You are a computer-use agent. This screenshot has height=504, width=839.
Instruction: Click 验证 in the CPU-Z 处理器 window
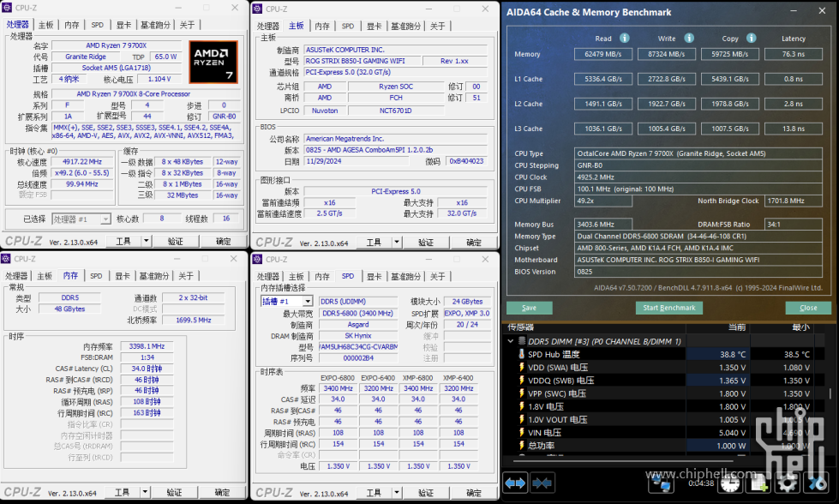click(x=176, y=242)
